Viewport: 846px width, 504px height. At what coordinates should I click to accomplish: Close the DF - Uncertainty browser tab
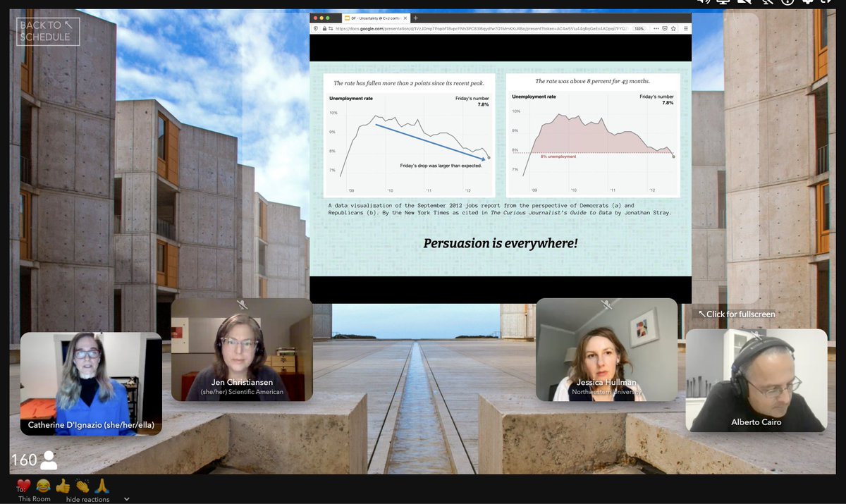click(x=404, y=18)
